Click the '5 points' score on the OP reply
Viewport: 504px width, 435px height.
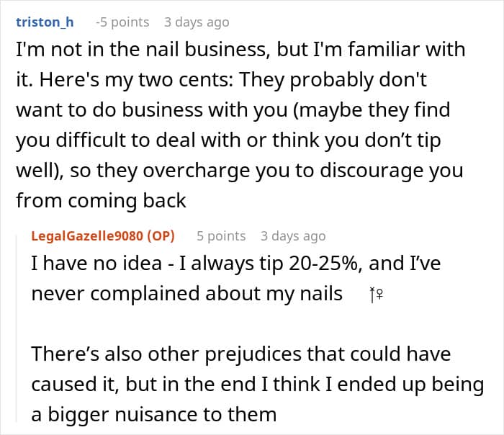pyautogui.click(x=221, y=236)
